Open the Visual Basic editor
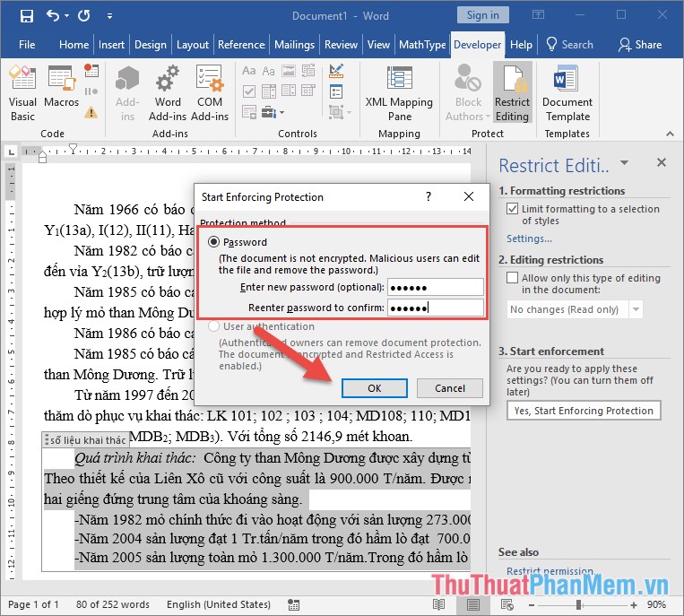This screenshot has height=616, width=684. 22,93
